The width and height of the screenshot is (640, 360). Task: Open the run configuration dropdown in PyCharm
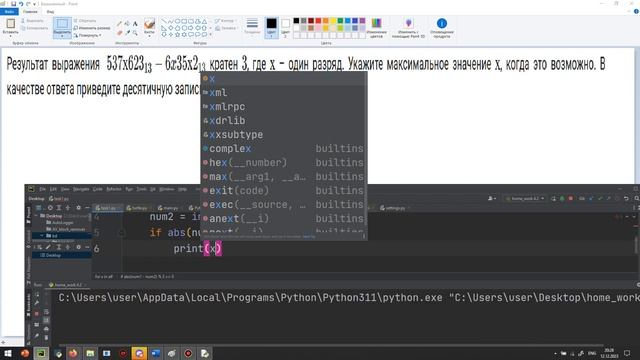click(x=525, y=198)
